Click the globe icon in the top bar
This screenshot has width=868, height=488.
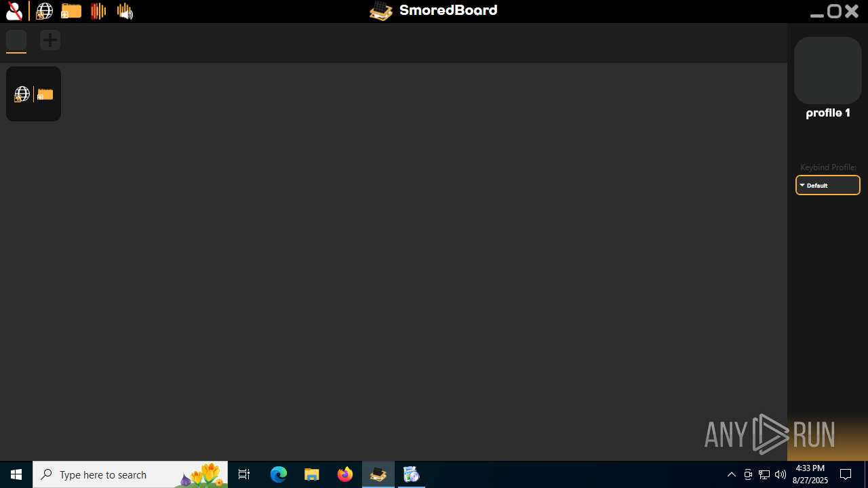tap(45, 11)
